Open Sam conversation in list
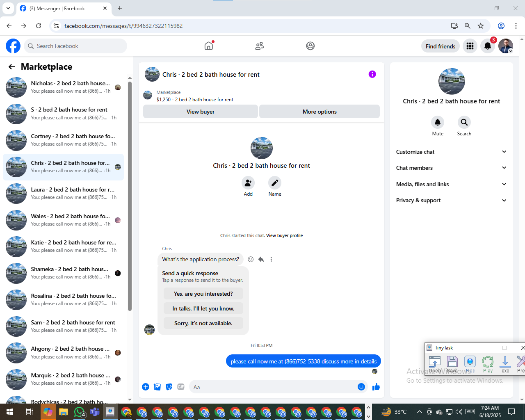Viewport: 525px width, 420px height. [63, 326]
